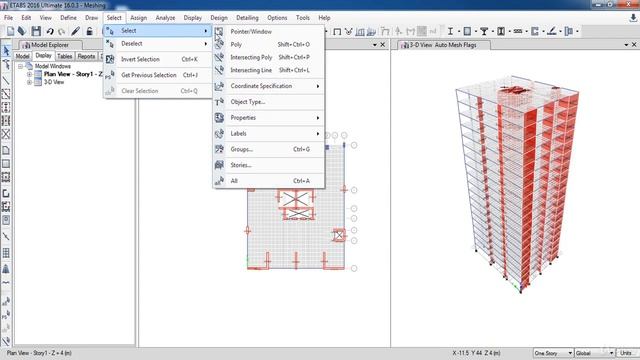Viewport: 640px width, 360px height.
Task: Open the Define menu
Action: tap(68, 18)
